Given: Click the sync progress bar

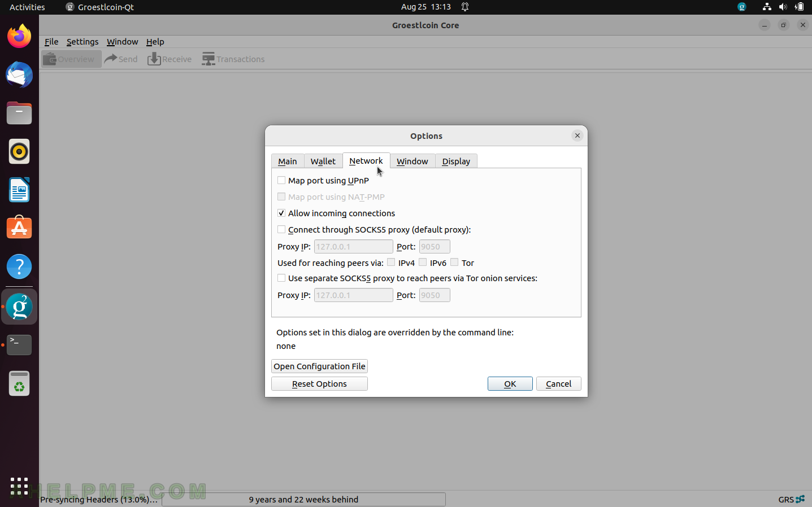Looking at the screenshot, I should pos(303,499).
